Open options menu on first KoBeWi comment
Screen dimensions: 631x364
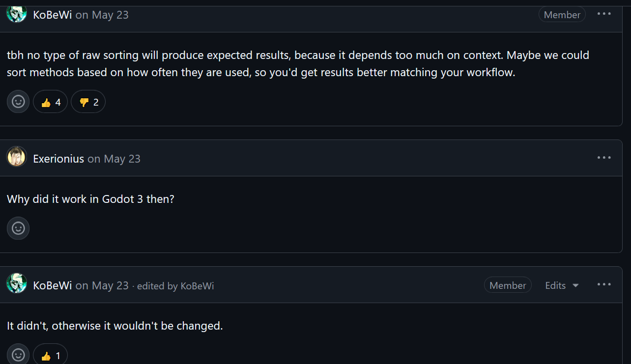coord(604,14)
